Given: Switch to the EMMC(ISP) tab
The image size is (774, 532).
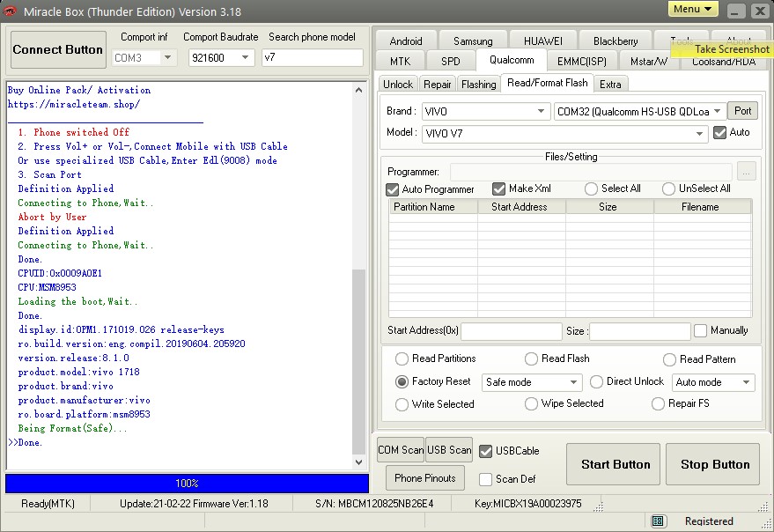Looking at the screenshot, I should click(x=581, y=62).
